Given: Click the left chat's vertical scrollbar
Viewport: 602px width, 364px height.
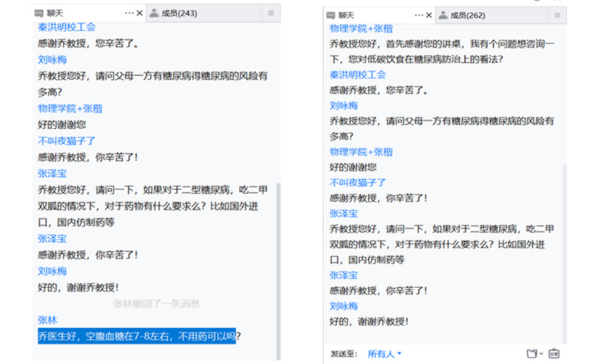Looking at the screenshot, I should point(278,271).
